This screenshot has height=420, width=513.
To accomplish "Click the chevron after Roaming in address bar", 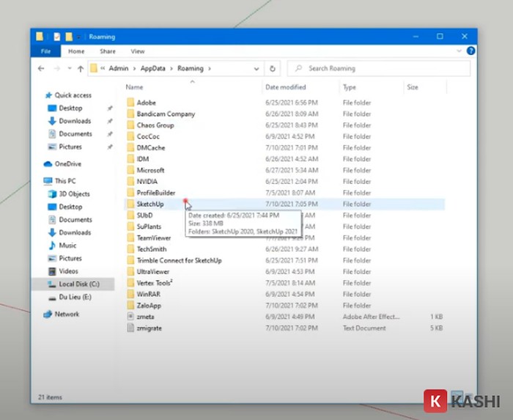I will (210, 69).
